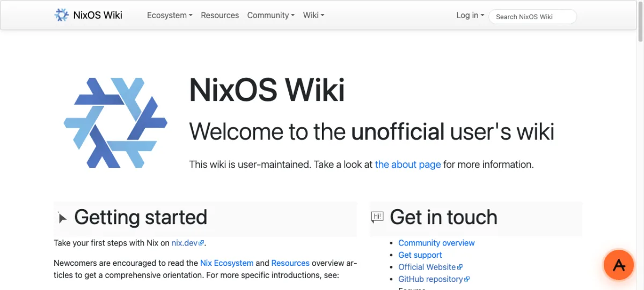Expand the Log in dropdown
The width and height of the screenshot is (644, 290).
[x=470, y=16]
